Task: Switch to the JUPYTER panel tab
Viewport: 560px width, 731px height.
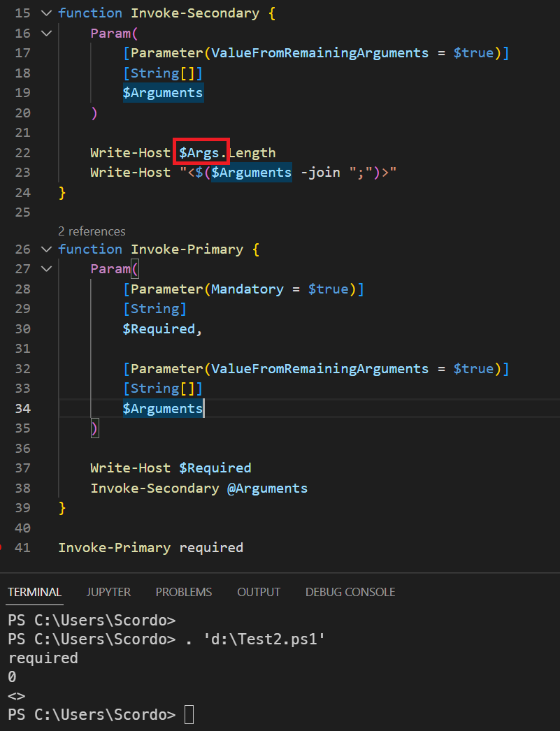Action: [108, 592]
